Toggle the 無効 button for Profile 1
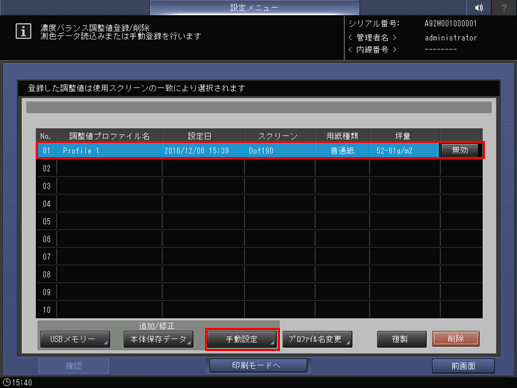This screenshot has height=388, width=517. (460, 150)
